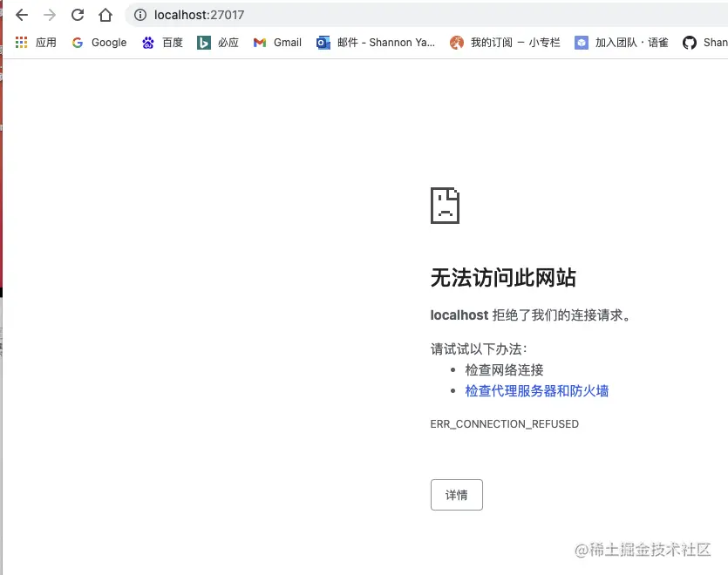Screen dimensions: 728x575
Task: Click the 检查网络连接 list item text
Action: [504, 369]
